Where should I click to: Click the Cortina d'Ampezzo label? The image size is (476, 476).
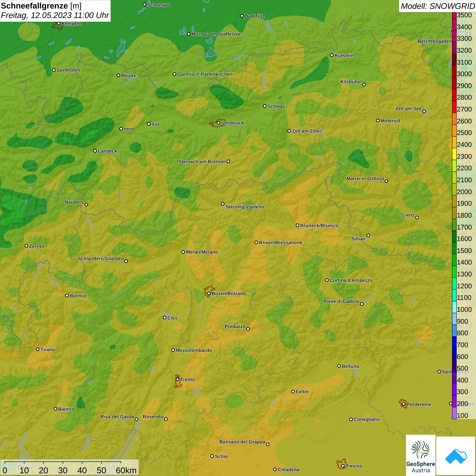click(x=351, y=280)
